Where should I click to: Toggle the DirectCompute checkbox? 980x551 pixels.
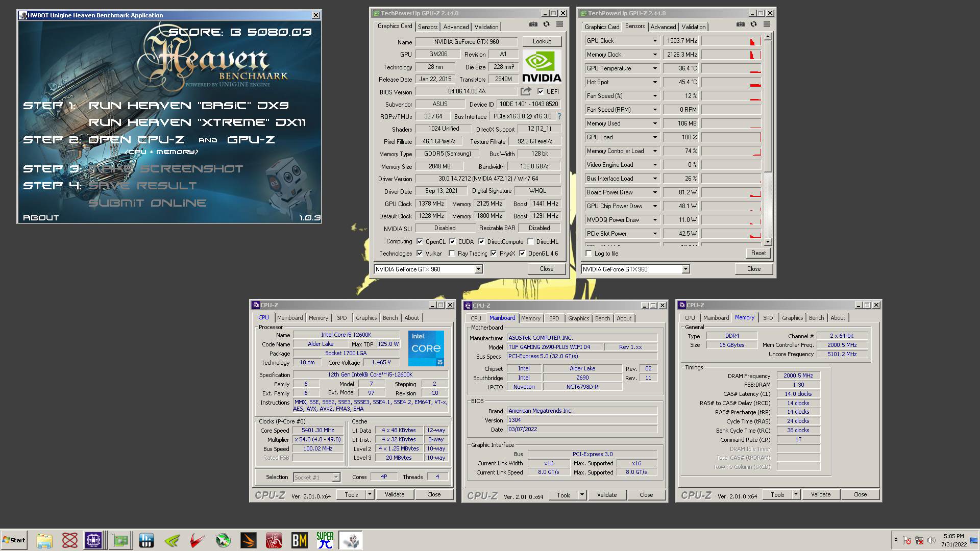[481, 242]
